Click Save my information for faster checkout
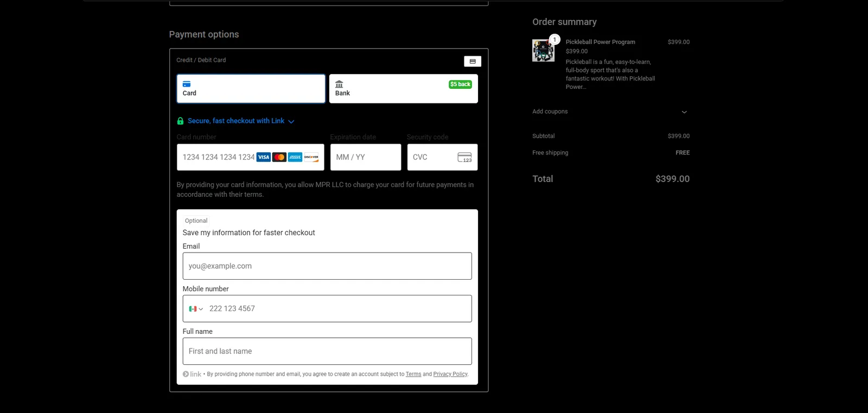The width and height of the screenshot is (868, 413). tap(248, 233)
